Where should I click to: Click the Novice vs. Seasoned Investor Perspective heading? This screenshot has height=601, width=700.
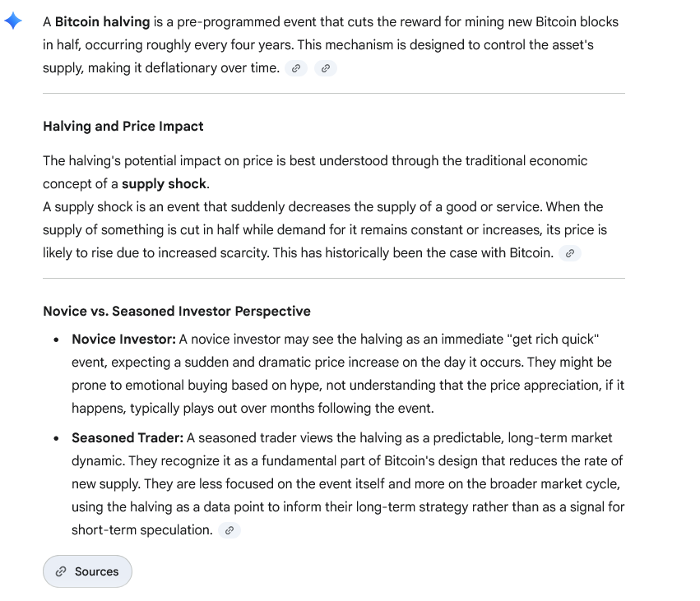176,311
